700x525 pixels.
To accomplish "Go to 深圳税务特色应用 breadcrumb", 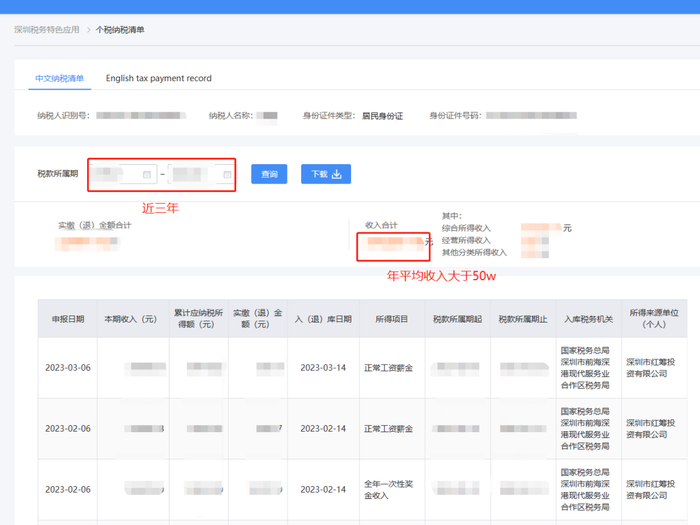I will pyautogui.click(x=46, y=30).
